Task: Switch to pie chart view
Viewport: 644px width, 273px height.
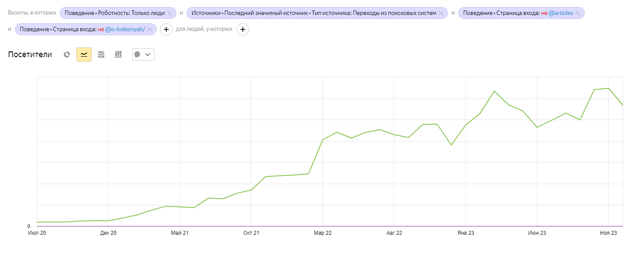Action: tap(67, 55)
